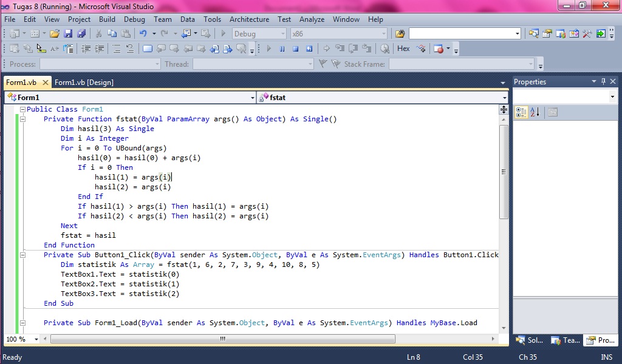Click the Save All icon
This screenshot has width=622, height=364.
81,33
